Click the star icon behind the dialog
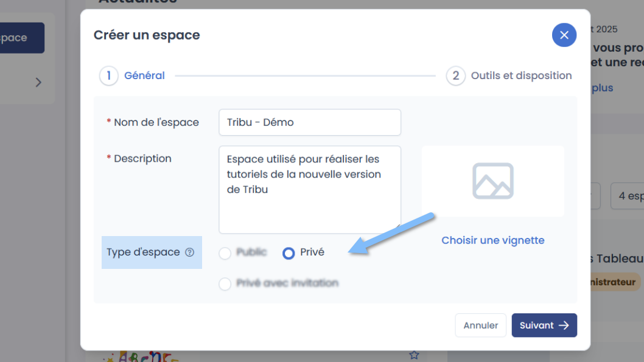 [x=414, y=355]
